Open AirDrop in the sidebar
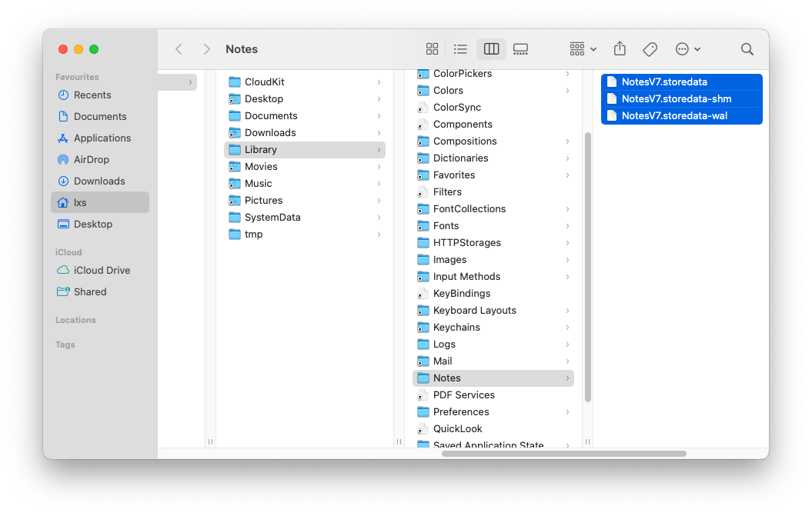 [x=92, y=160]
